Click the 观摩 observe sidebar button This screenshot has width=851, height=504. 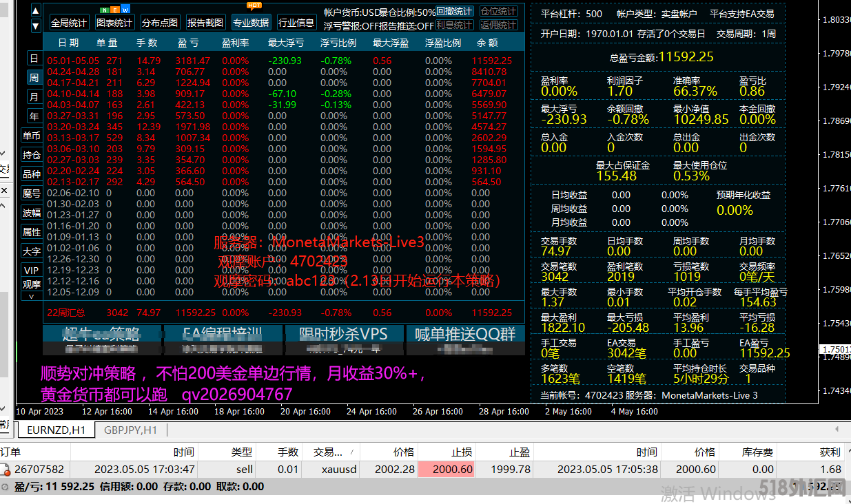click(32, 284)
